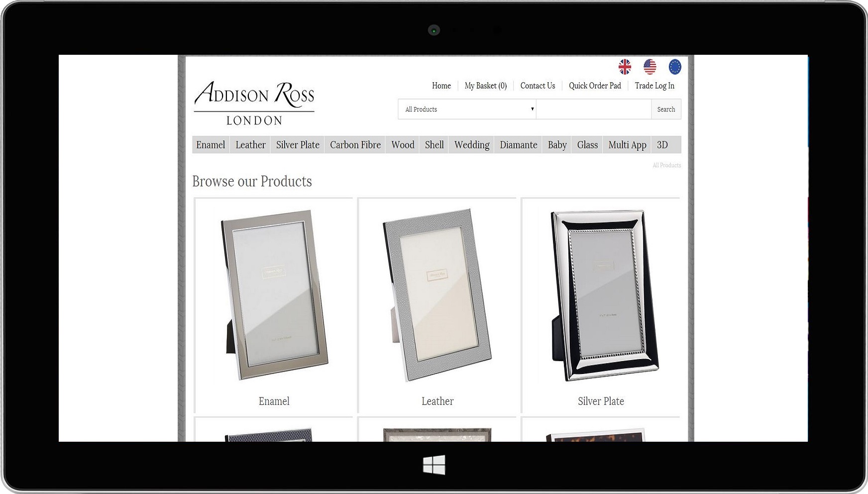Go to the Home page link
868x494 pixels.
pos(441,86)
